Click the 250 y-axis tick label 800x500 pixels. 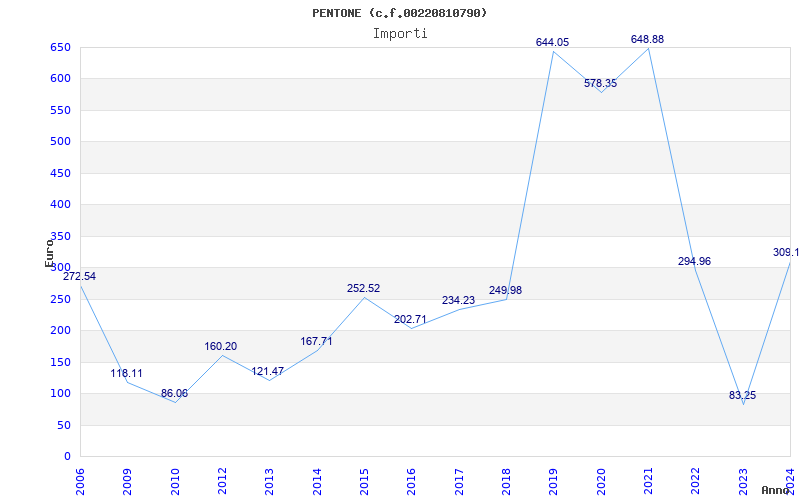coord(60,299)
